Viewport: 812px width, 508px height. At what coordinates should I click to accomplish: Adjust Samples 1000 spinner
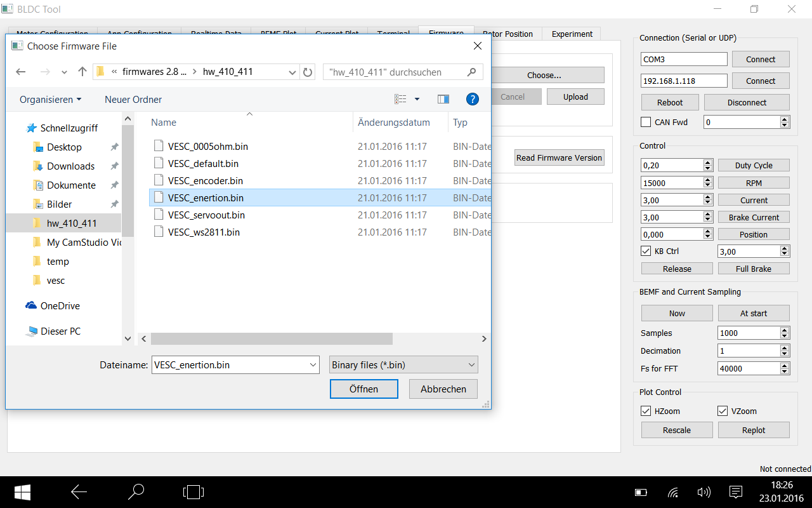[785, 333]
